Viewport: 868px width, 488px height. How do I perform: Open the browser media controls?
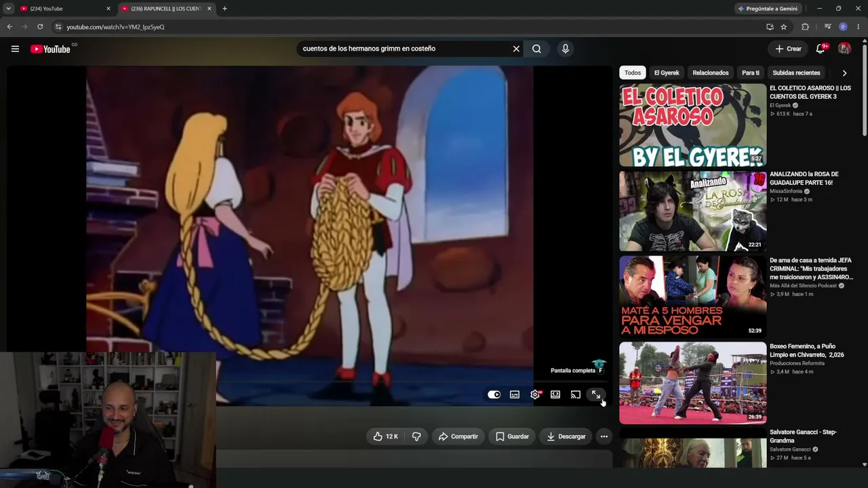828,27
